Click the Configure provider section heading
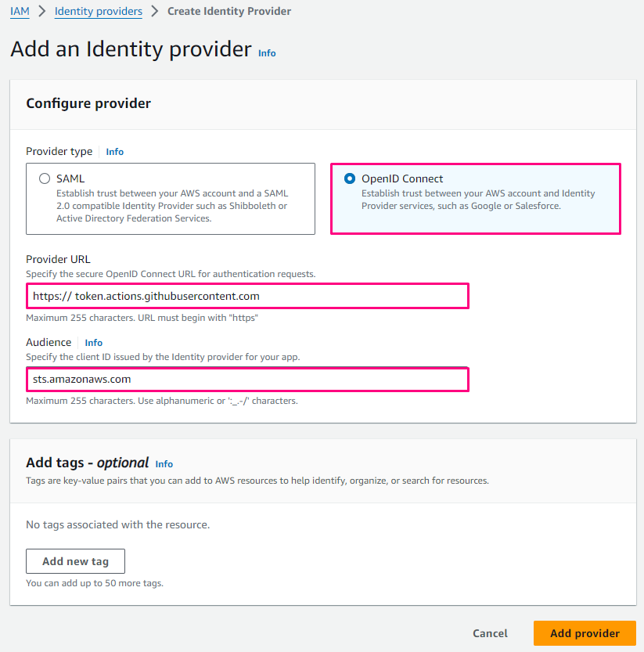 (88, 103)
